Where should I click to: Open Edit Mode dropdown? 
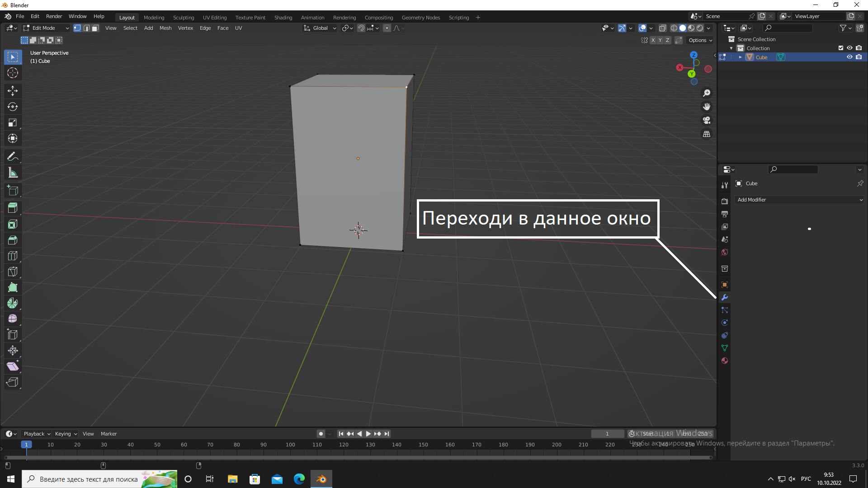pos(46,28)
